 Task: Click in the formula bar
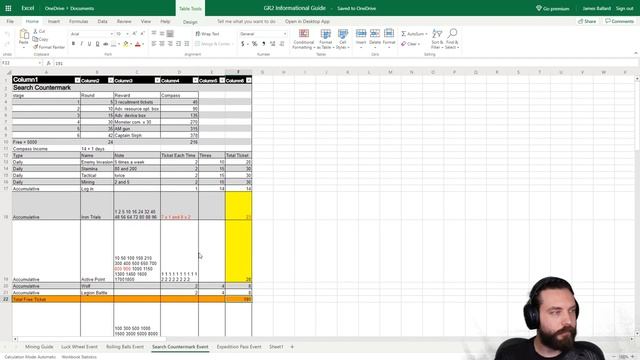343,63
